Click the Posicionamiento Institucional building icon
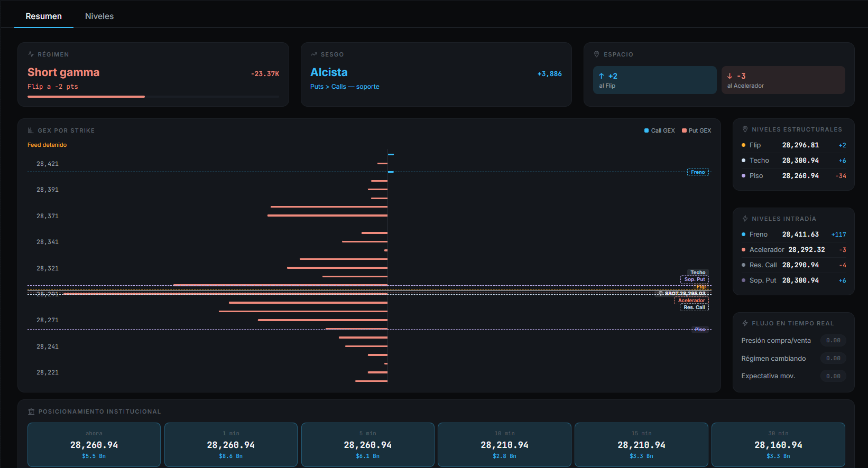This screenshot has height=468, width=868. tap(31, 411)
